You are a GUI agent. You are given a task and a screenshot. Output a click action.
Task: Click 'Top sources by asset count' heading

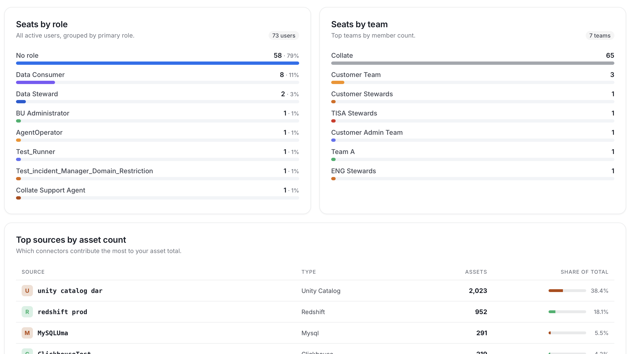(71, 240)
